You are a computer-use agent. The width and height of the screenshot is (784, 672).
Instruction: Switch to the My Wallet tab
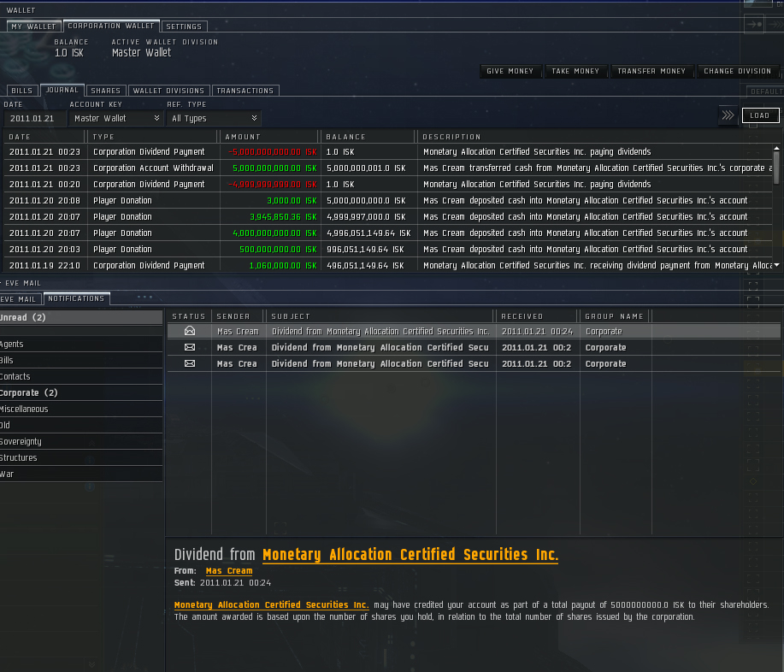[34, 27]
